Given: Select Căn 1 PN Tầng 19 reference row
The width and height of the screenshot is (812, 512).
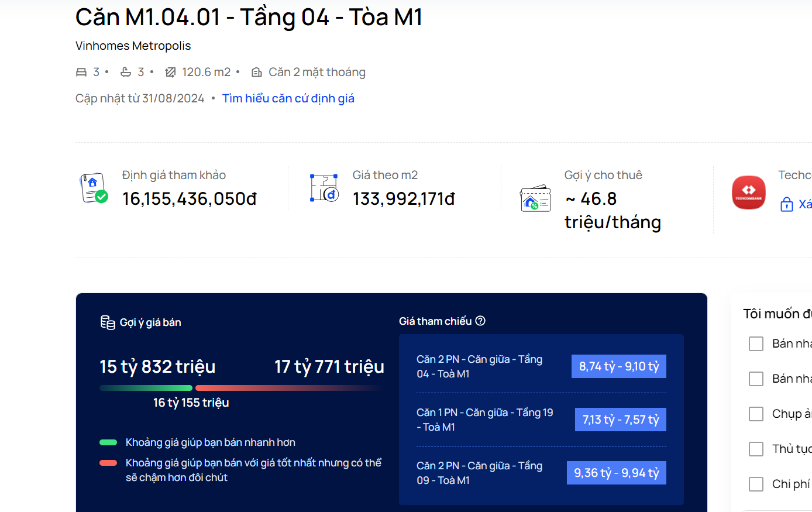Looking at the screenshot, I should (x=541, y=420).
